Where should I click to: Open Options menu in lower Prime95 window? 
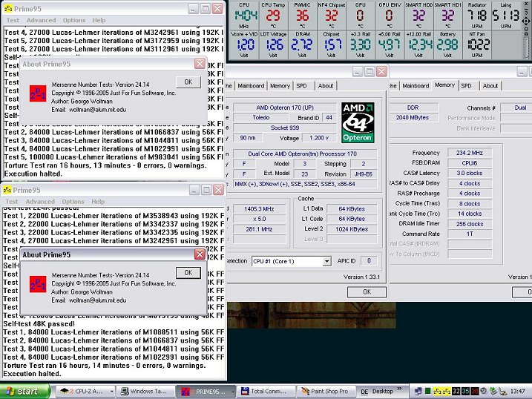click(73, 202)
